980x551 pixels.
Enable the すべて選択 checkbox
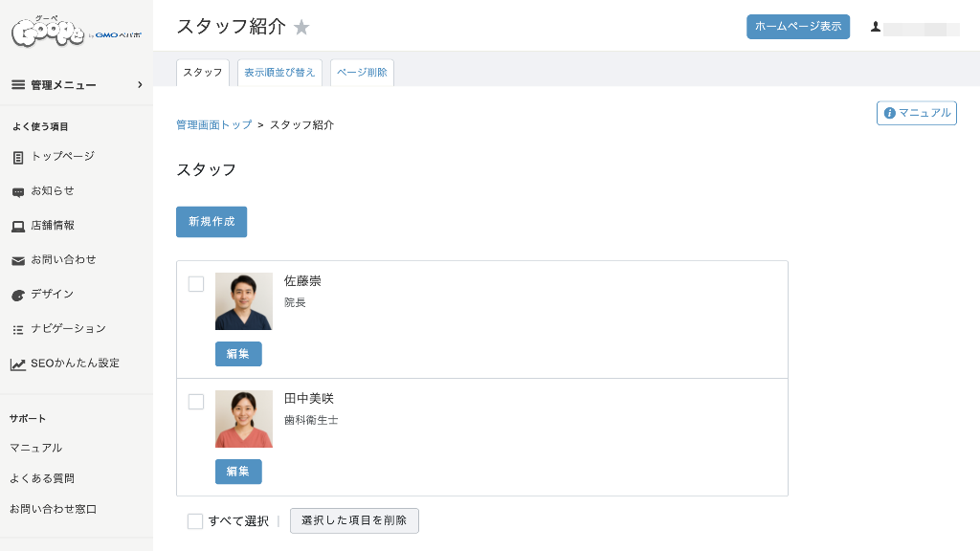[195, 521]
